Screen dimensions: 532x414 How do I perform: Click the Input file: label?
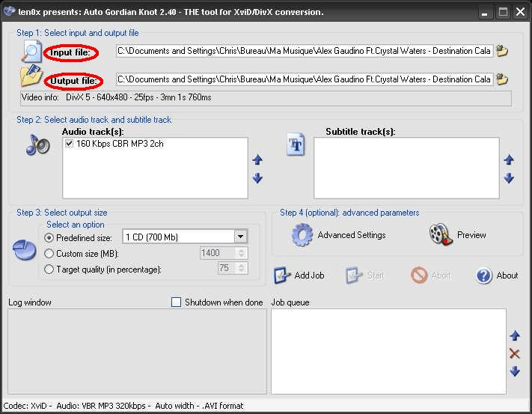click(x=70, y=52)
